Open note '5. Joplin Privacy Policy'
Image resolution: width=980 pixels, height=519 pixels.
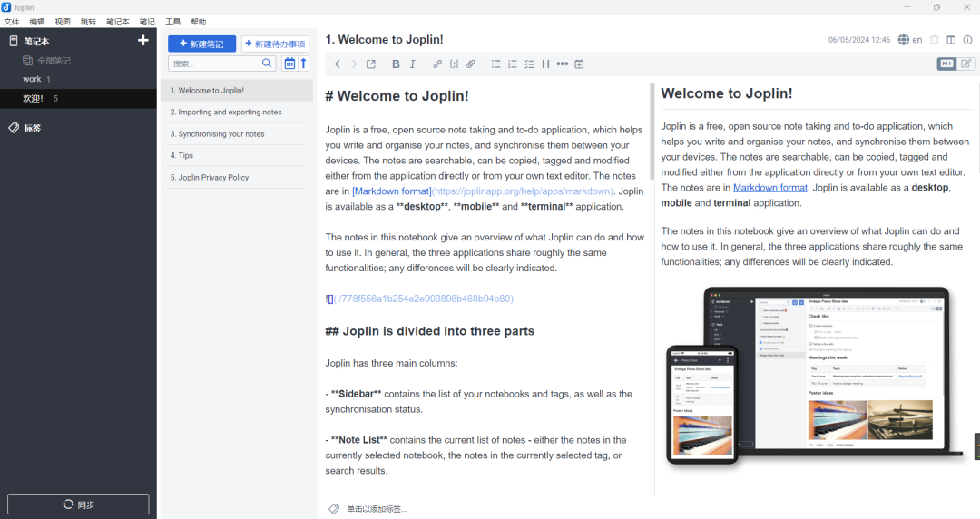237,178
